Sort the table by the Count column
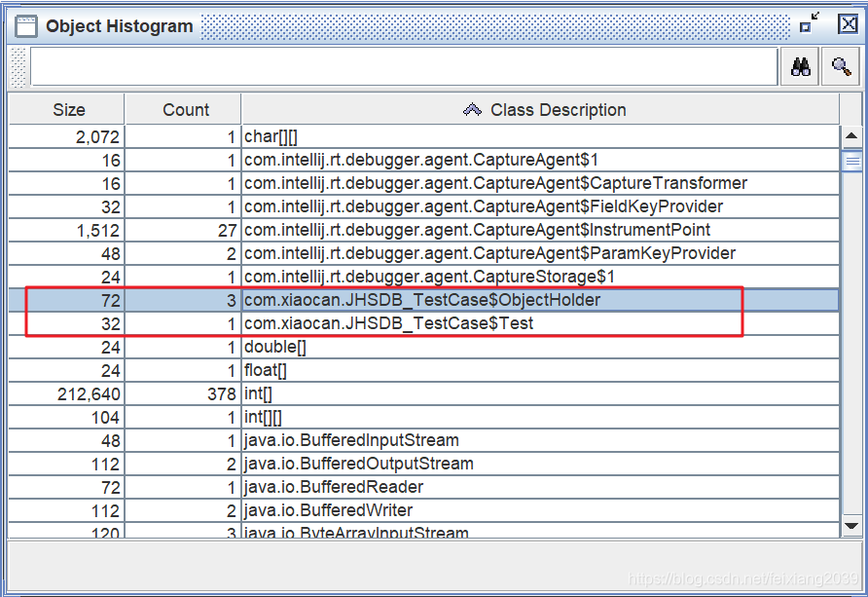Screen dimensions: 868x597 point(185,109)
